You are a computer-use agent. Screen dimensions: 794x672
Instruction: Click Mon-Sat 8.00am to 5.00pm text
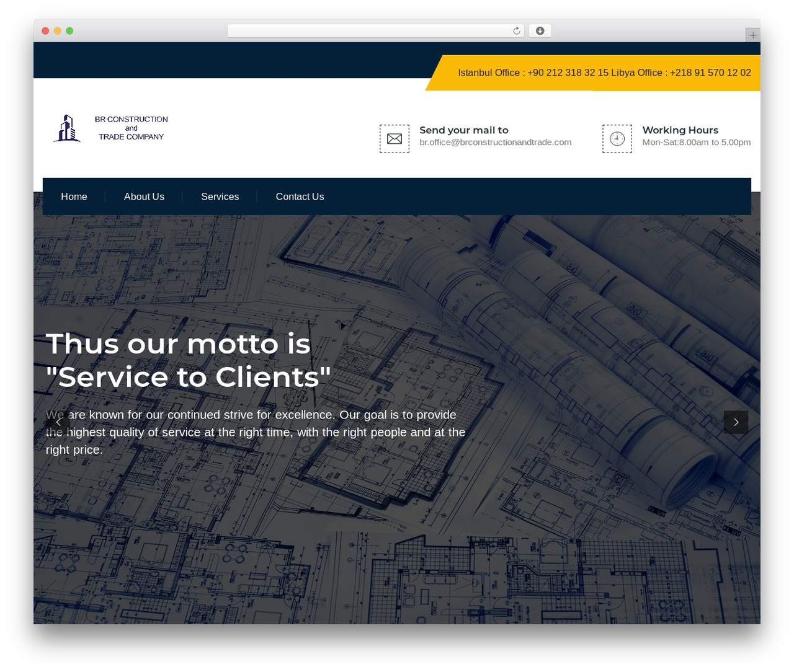697,142
